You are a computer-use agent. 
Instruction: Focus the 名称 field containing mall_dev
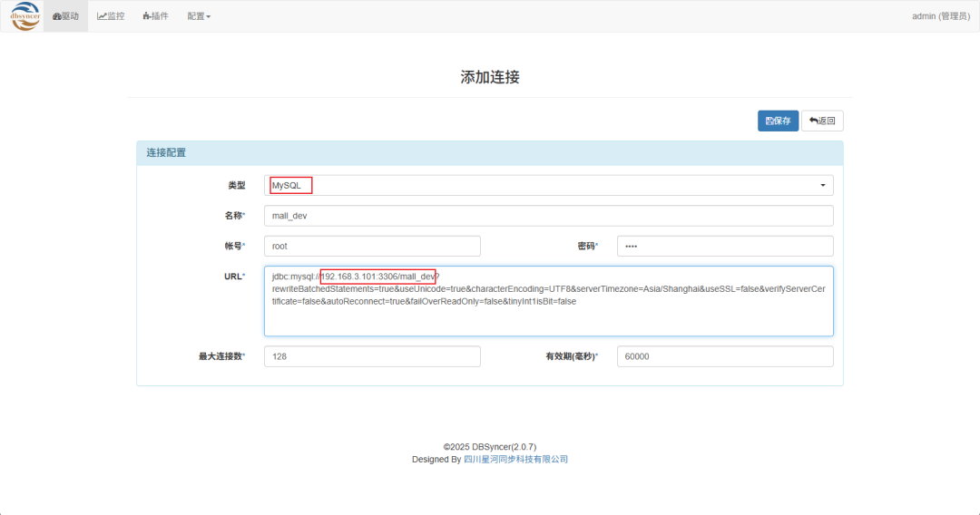[x=548, y=216]
